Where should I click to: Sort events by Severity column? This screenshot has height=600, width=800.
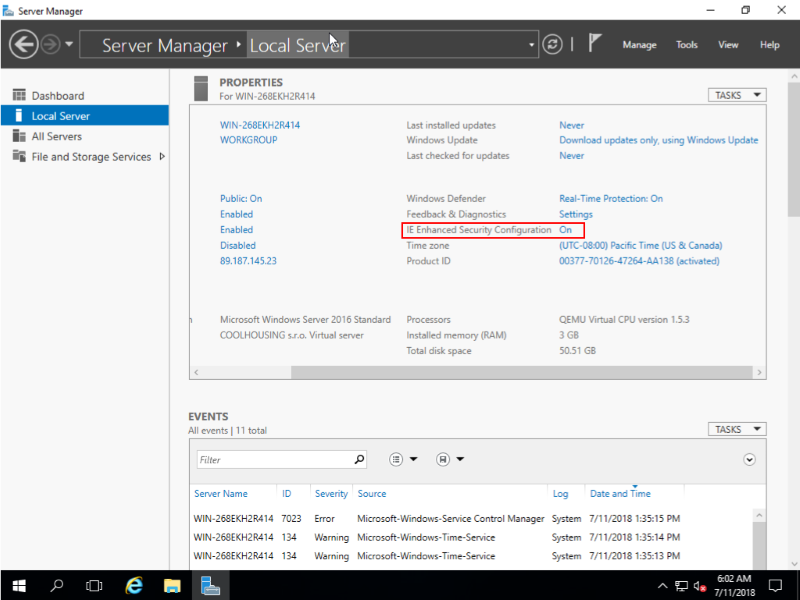click(331, 493)
